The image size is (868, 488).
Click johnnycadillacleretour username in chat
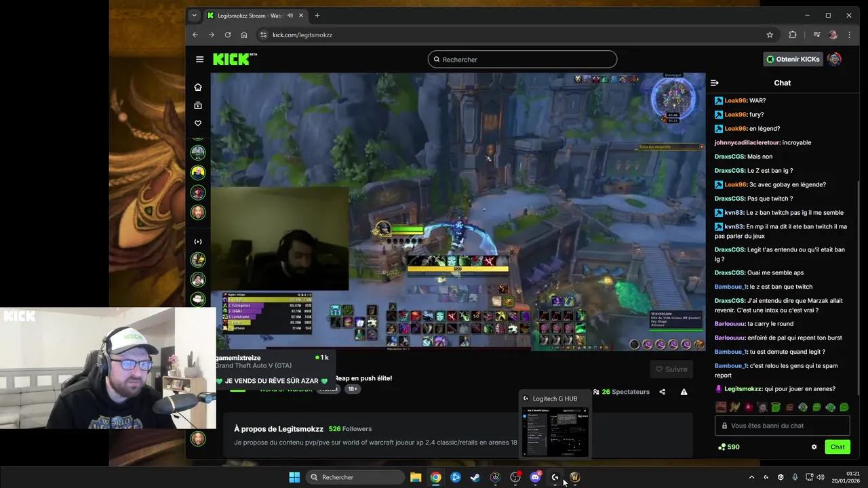[x=747, y=142]
